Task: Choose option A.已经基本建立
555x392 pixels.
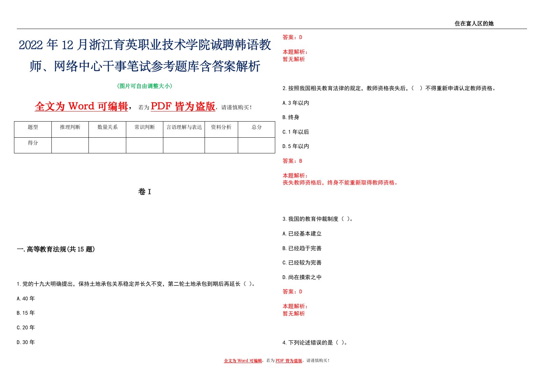Action: [x=302, y=234]
